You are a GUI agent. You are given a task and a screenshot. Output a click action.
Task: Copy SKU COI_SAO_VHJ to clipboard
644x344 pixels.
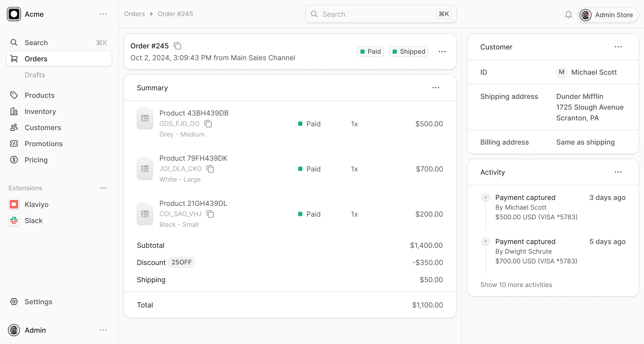(210, 214)
